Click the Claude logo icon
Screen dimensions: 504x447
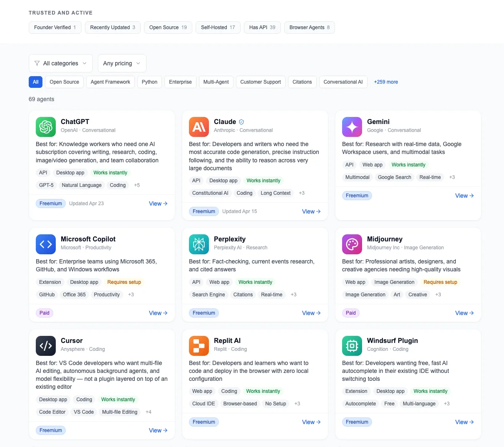(x=199, y=127)
